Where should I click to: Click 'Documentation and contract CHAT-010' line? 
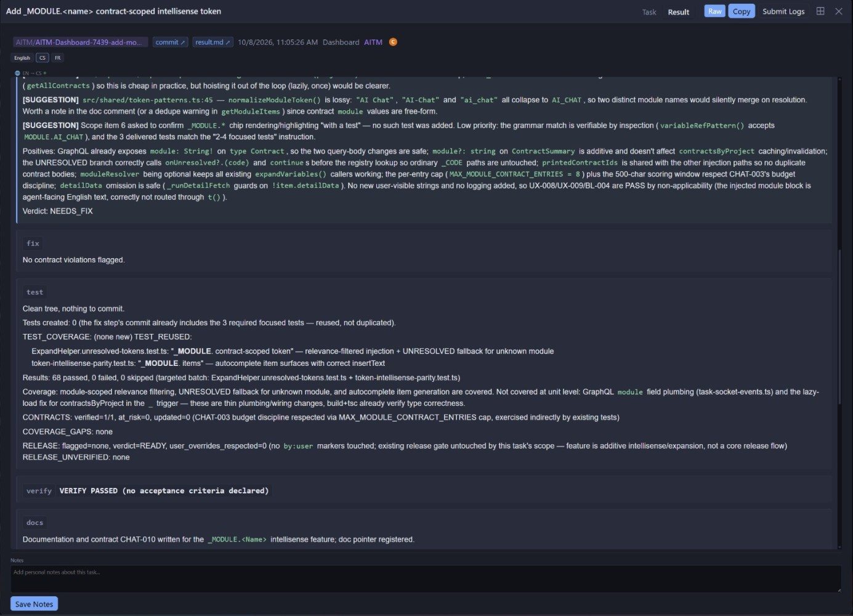tap(219, 539)
